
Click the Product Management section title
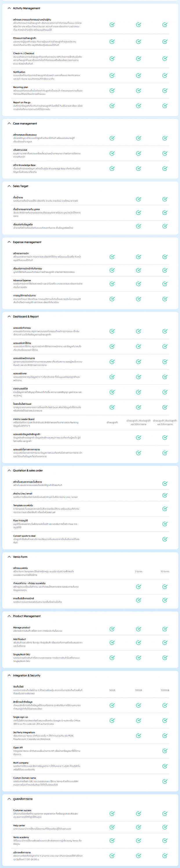pos(27,616)
